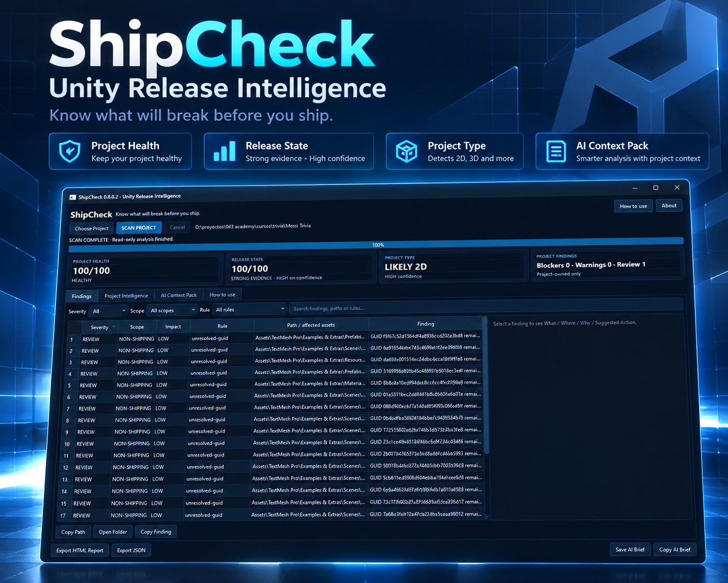Click the Finding column header

point(425,324)
